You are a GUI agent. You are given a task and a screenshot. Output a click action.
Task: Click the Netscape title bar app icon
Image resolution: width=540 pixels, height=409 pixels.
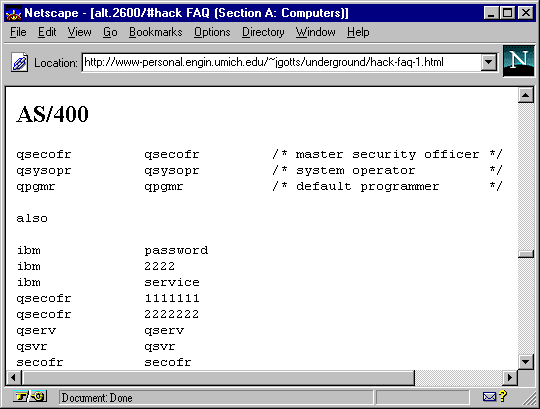coord(14,13)
